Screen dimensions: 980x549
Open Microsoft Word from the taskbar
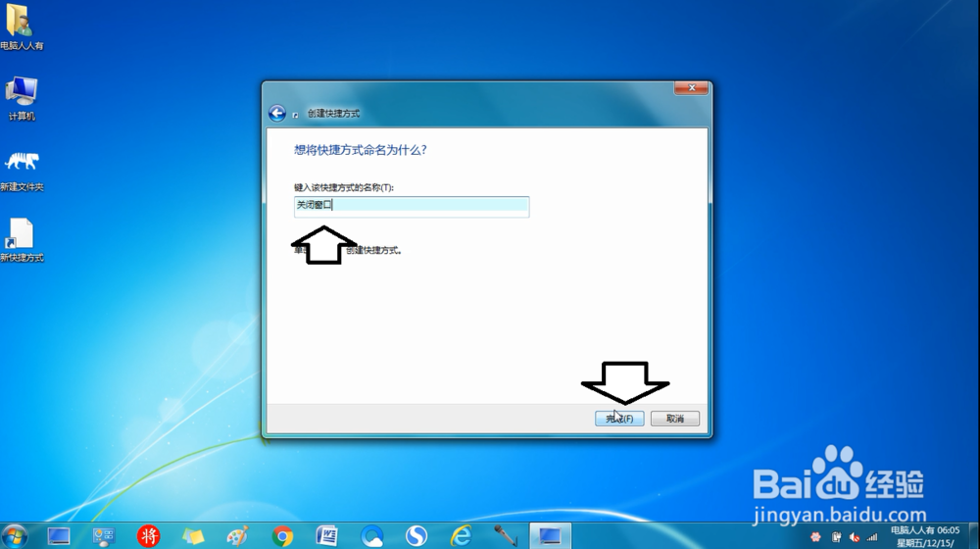pyautogui.click(x=327, y=536)
